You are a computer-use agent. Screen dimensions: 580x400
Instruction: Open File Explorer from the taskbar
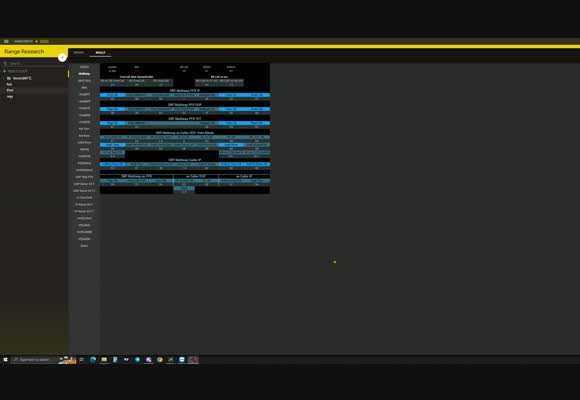click(x=104, y=360)
